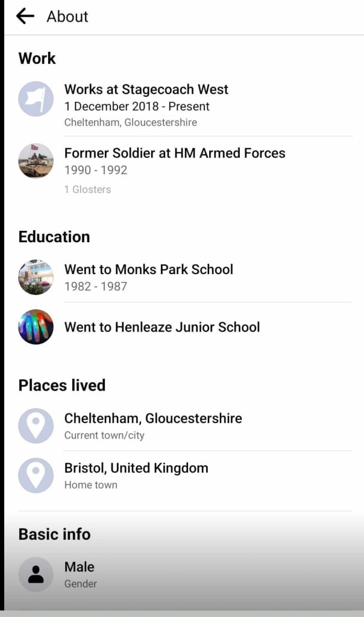Open the 'Works at Stagecoach West' link

[x=146, y=90]
